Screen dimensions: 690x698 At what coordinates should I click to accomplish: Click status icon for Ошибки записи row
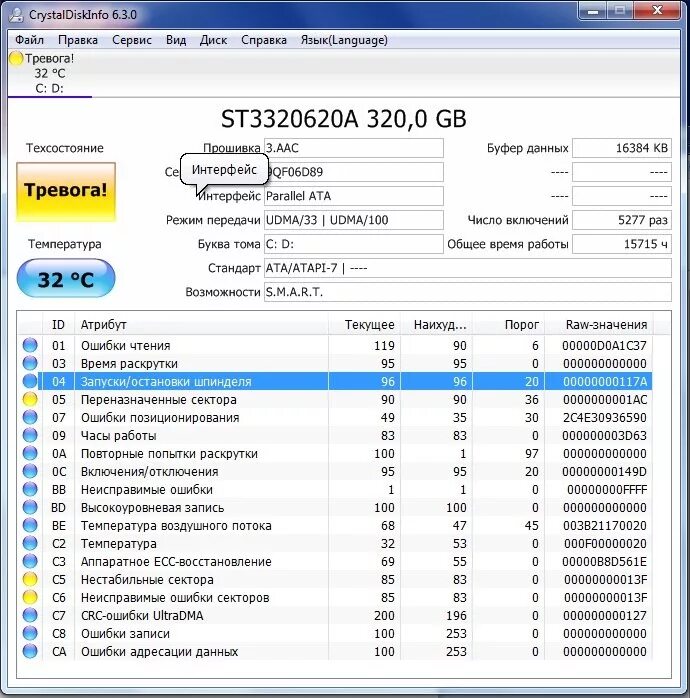[x=30, y=633]
